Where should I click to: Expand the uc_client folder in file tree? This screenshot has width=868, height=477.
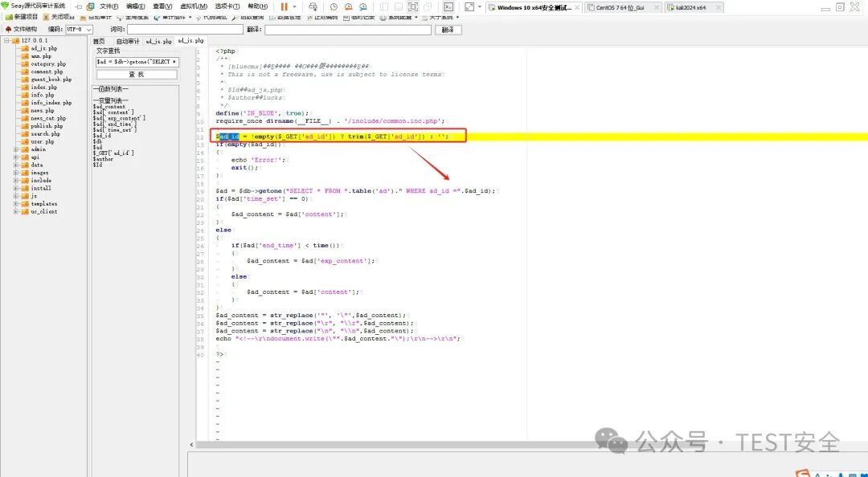pyautogui.click(x=16, y=211)
